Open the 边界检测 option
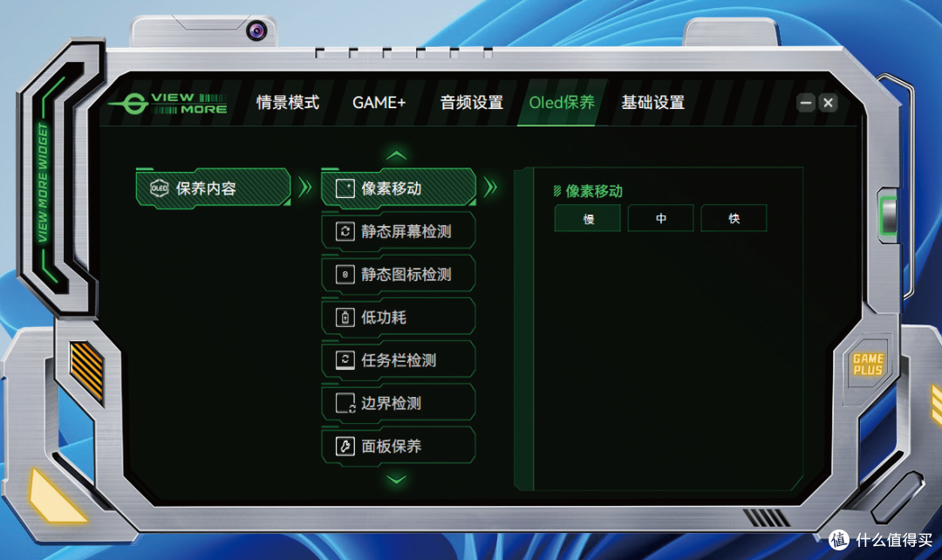Image resolution: width=942 pixels, height=560 pixels. coord(399,403)
